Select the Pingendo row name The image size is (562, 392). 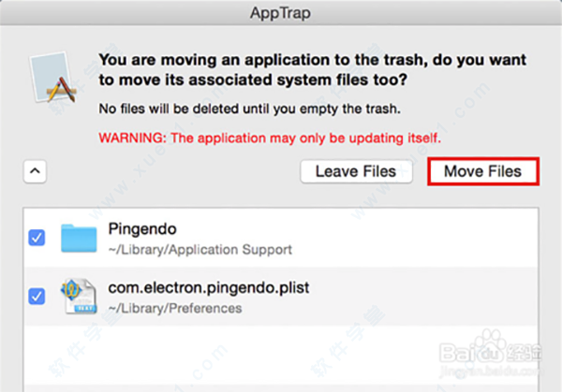142,229
